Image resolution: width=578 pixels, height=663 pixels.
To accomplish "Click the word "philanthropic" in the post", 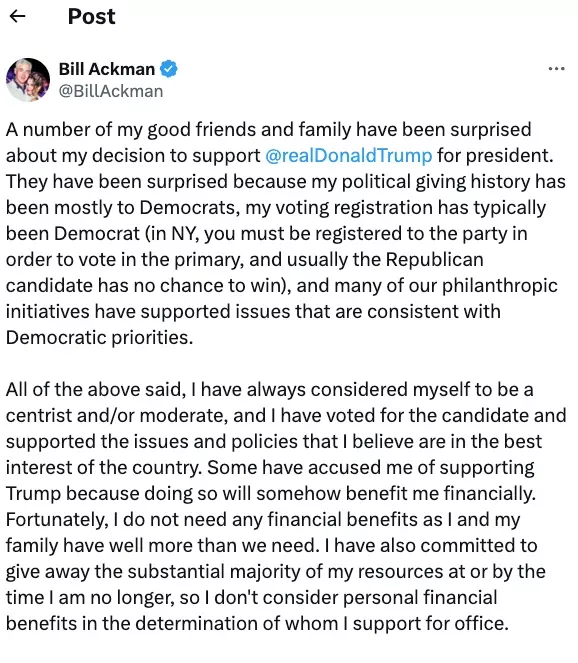I will pos(500,285).
